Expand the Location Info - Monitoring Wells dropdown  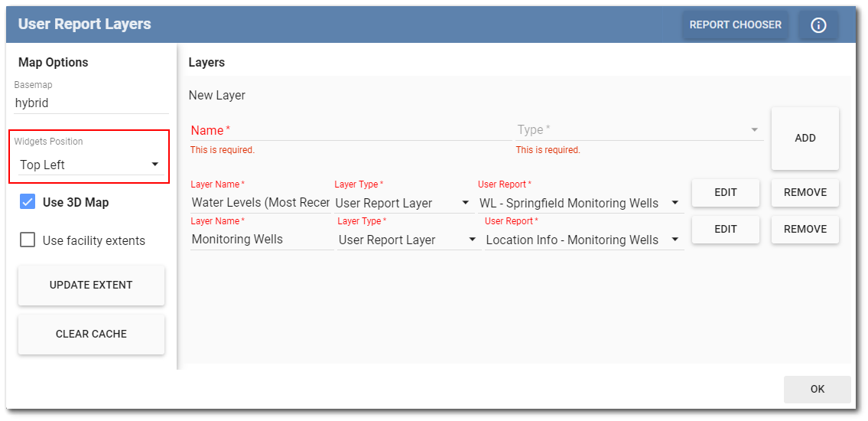click(583, 240)
